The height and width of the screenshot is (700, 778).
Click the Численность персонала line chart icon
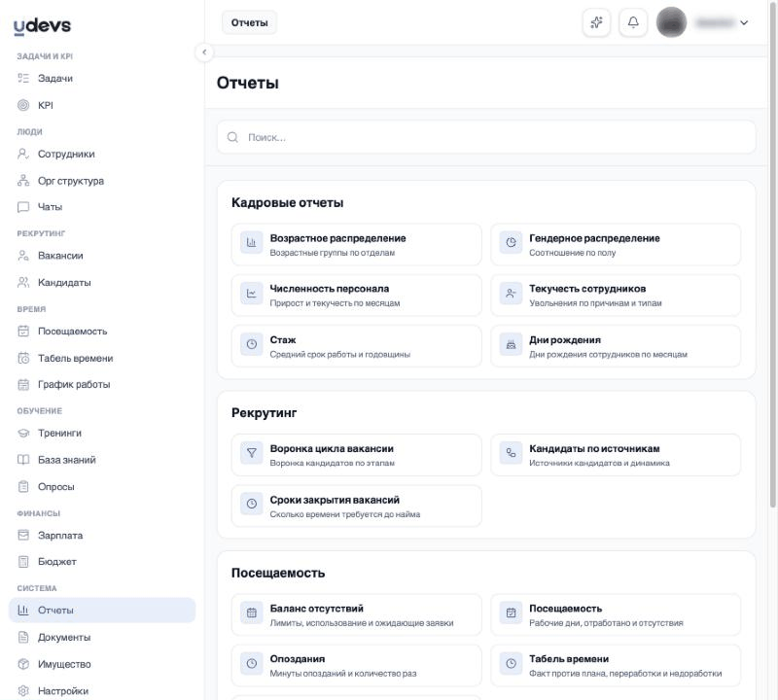click(x=252, y=294)
